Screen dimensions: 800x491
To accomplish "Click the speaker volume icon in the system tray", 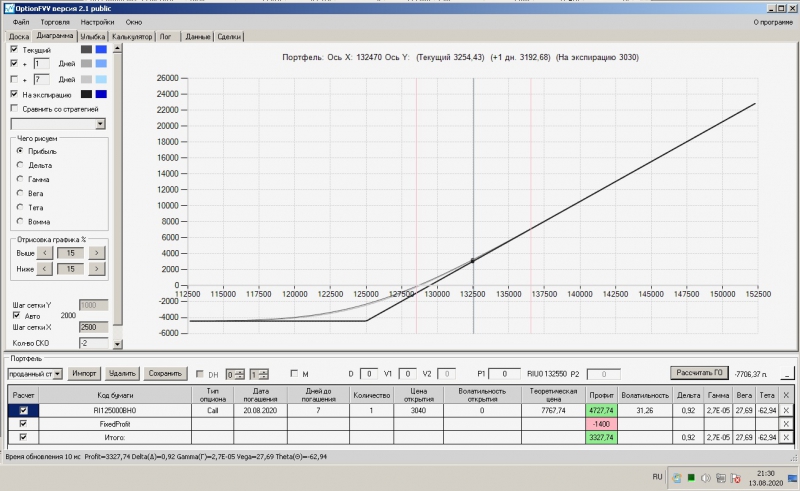I will point(706,478).
